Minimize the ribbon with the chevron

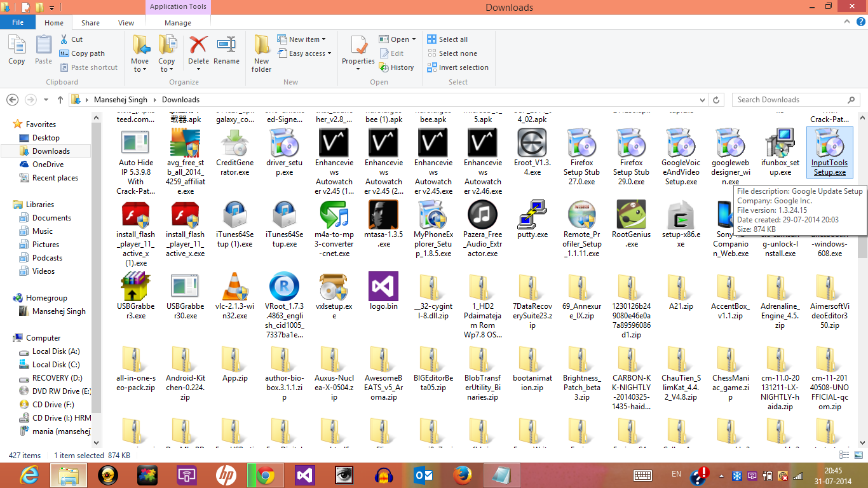(x=846, y=23)
